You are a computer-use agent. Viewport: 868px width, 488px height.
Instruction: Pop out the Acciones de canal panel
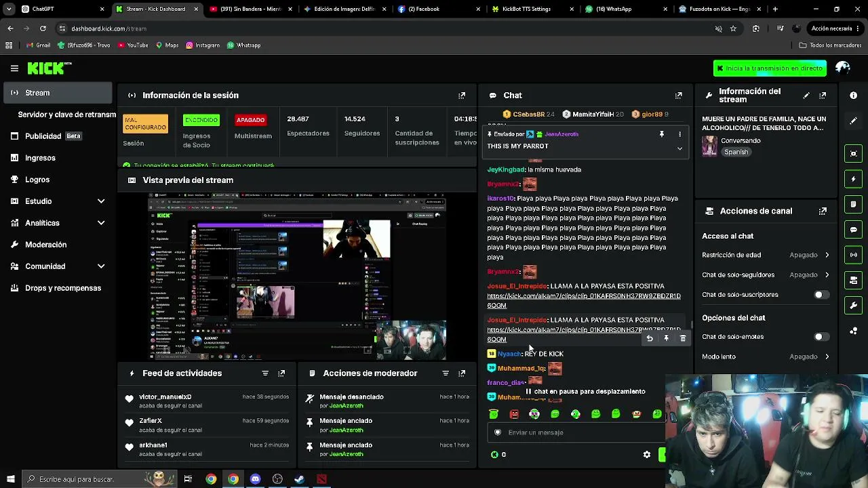point(823,211)
